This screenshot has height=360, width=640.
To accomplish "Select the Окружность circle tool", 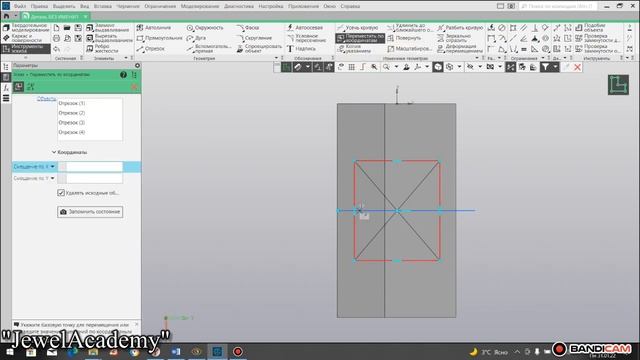I will 205,27.
